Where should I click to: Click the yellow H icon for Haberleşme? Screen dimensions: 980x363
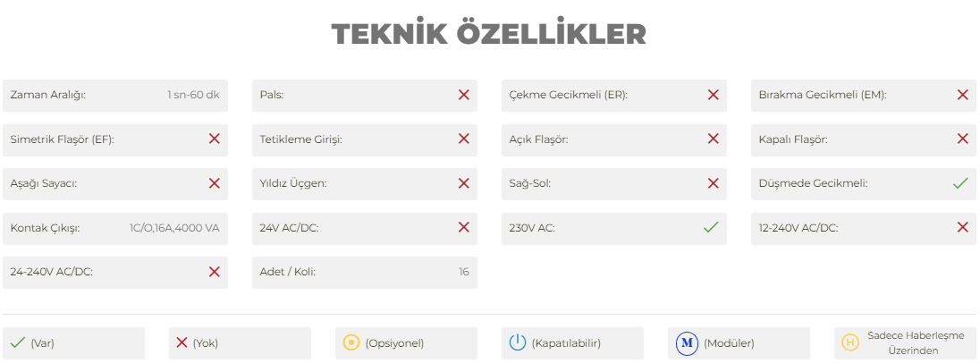click(849, 342)
